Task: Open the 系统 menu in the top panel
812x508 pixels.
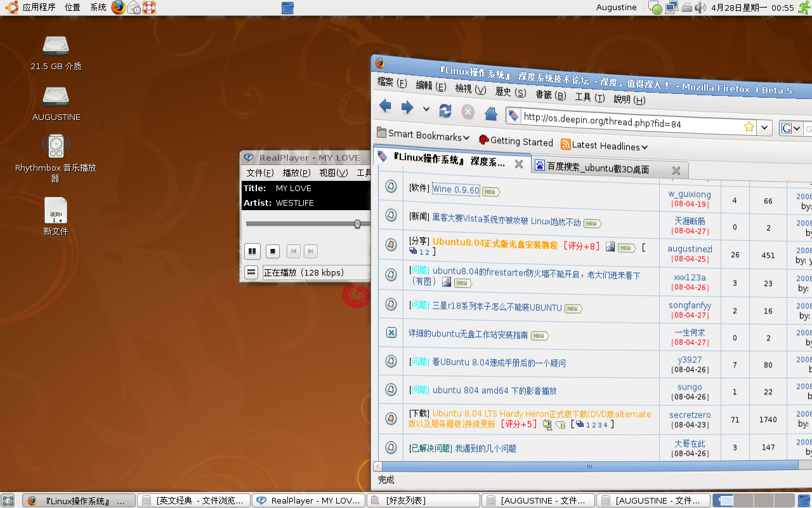Action: click(98, 8)
